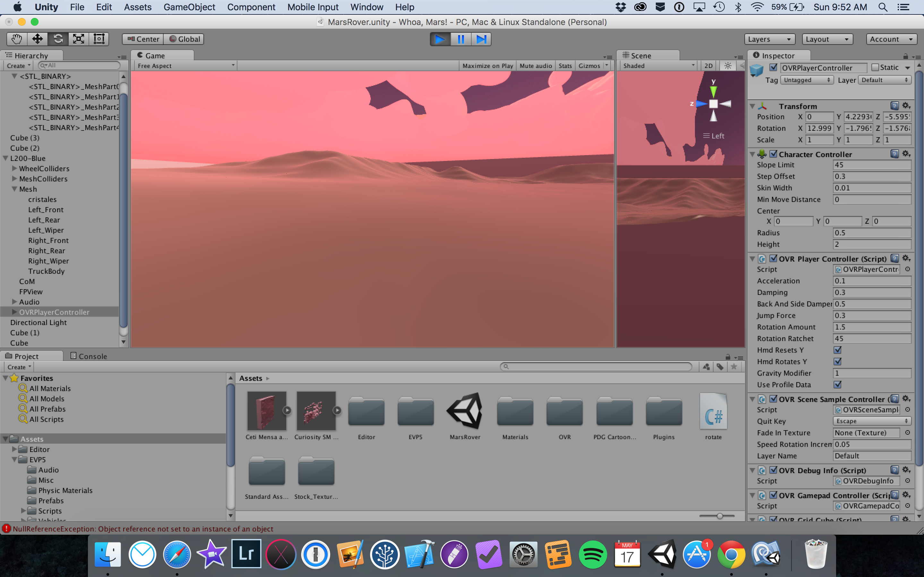The height and width of the screenshot is (577, 924).
Task: Open the Quit Key Escape dropdown
Action: 872,421
